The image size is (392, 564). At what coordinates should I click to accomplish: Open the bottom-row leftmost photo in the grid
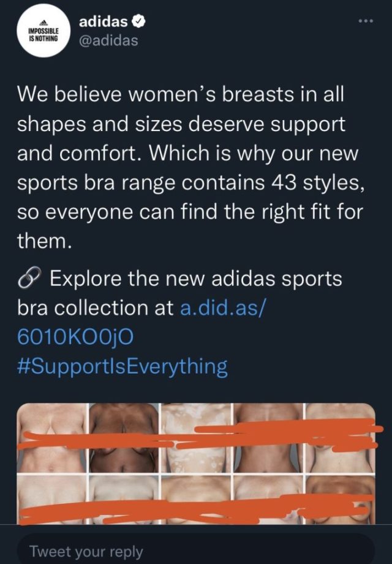(x=52, y=500)
